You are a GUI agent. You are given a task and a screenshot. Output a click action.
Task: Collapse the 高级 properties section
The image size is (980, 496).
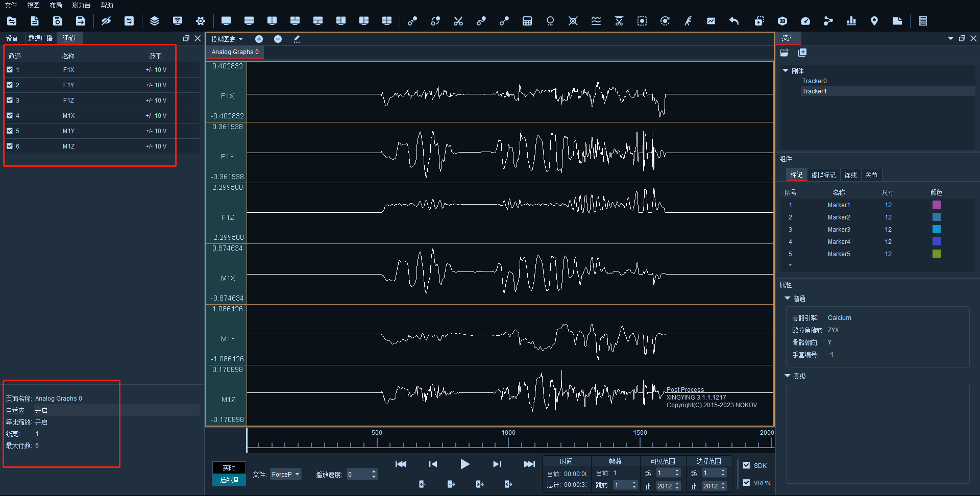(788, 376)
